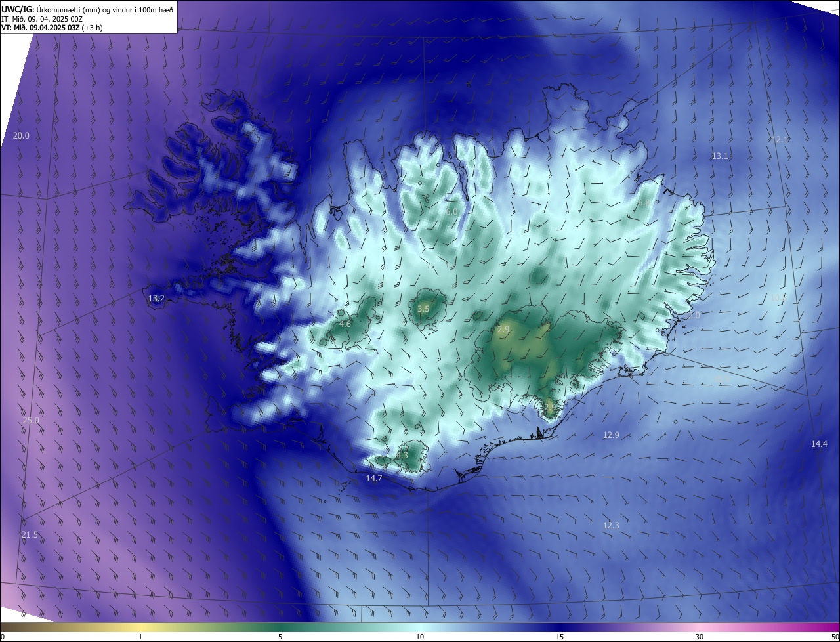Click the 4.6 value on the map
This screenshot has width=840, height=642.
click(x=345, y=324)
